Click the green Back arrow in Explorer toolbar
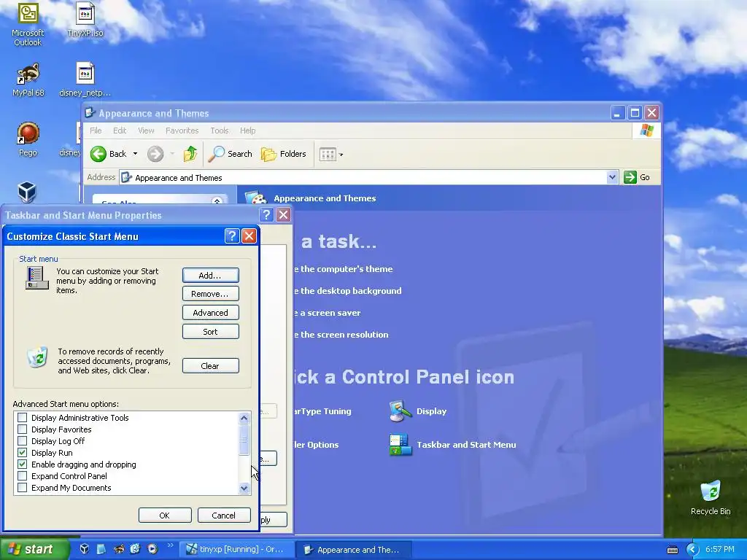 coord(98,154)
